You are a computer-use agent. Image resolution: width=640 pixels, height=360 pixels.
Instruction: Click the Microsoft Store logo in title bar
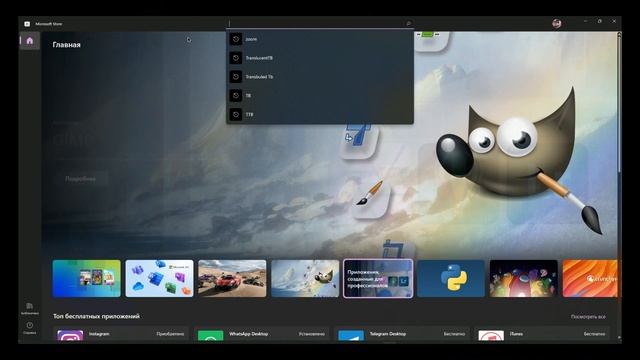coord(27,24)
